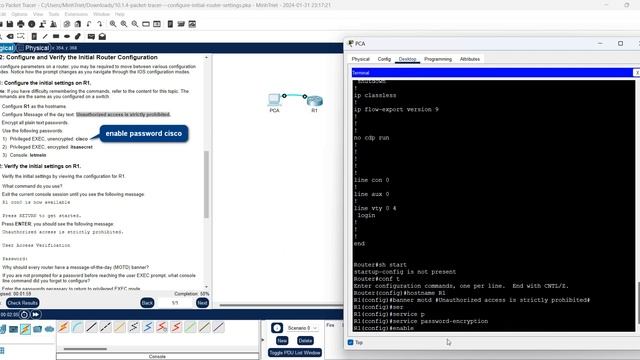Click the Zoom In magnifier icon
The width and height of the screenshot is (640, 360).
(113, 24)
